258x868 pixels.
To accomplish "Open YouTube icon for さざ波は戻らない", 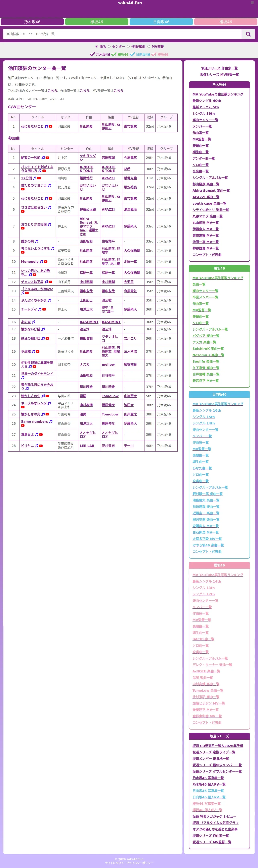I will coord(23,212).
